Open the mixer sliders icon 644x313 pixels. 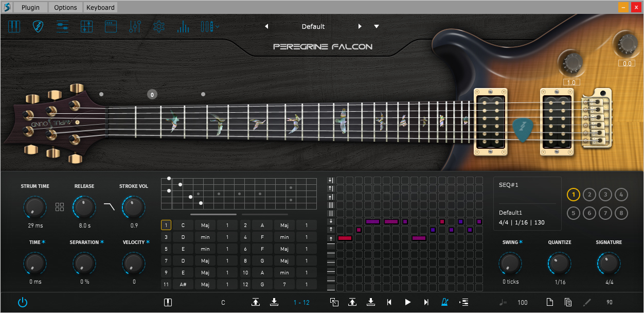click(135, 26)
